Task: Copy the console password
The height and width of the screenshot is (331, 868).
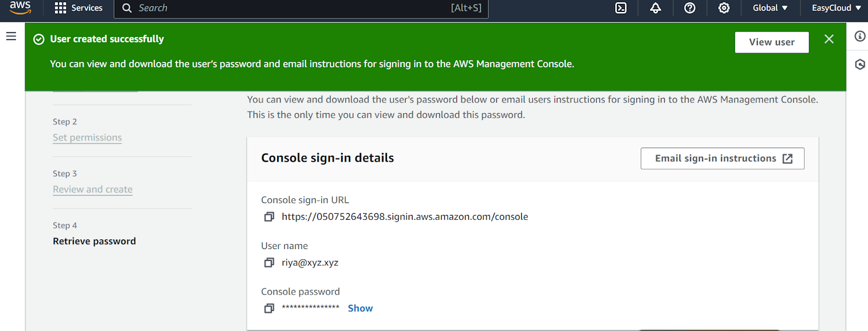Action: pyautogui.click(x=269, y=308)
